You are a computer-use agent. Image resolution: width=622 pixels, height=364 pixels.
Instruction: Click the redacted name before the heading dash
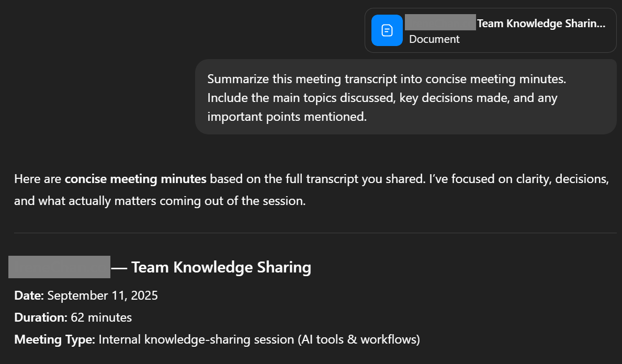tap(59, 266)
